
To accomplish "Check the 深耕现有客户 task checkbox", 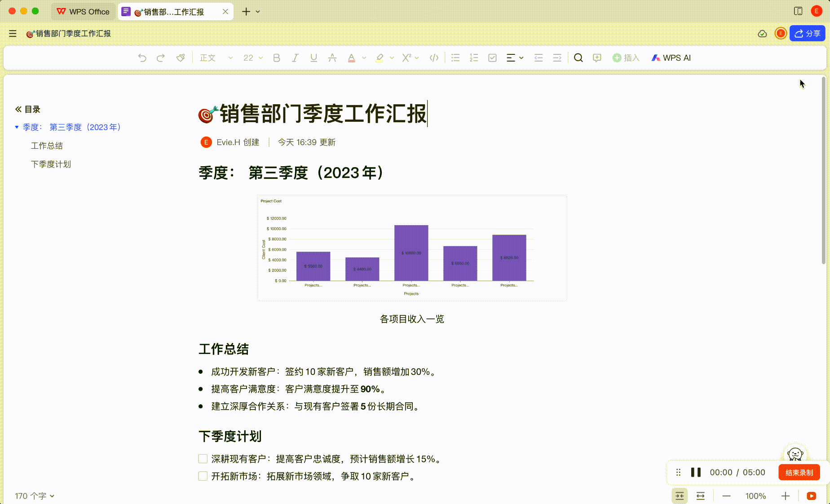I will click(203, 459).
